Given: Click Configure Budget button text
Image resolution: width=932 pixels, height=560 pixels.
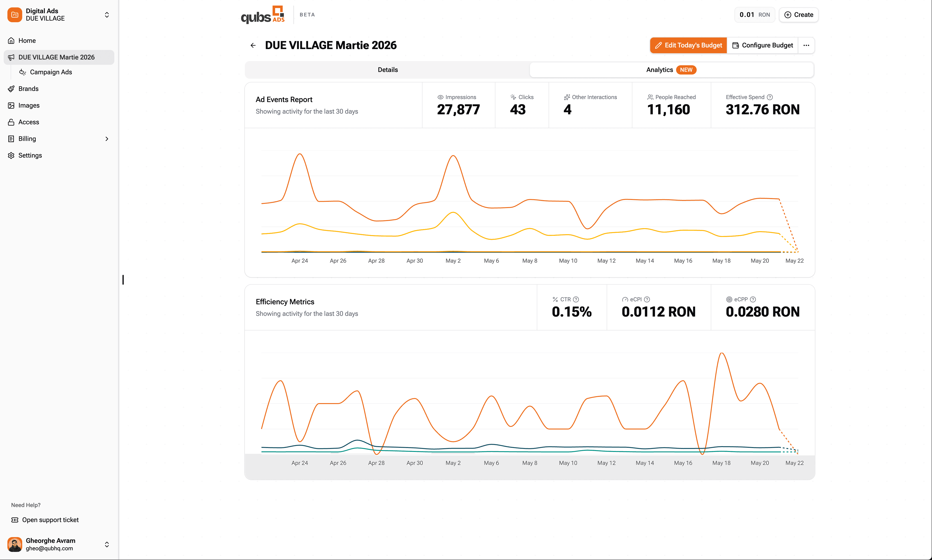Looking at the screenshot, I should point(767,45).
